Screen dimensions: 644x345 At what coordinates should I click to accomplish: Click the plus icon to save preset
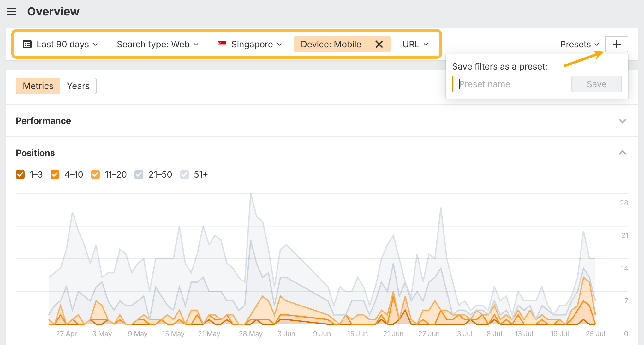pyautogui.click(x=617, y=44)
